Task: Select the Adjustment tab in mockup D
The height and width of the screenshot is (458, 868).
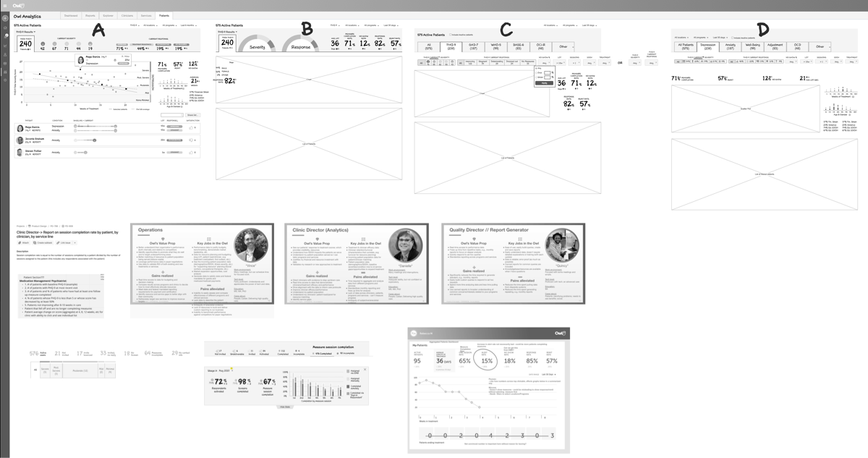Action: point(775,47)
